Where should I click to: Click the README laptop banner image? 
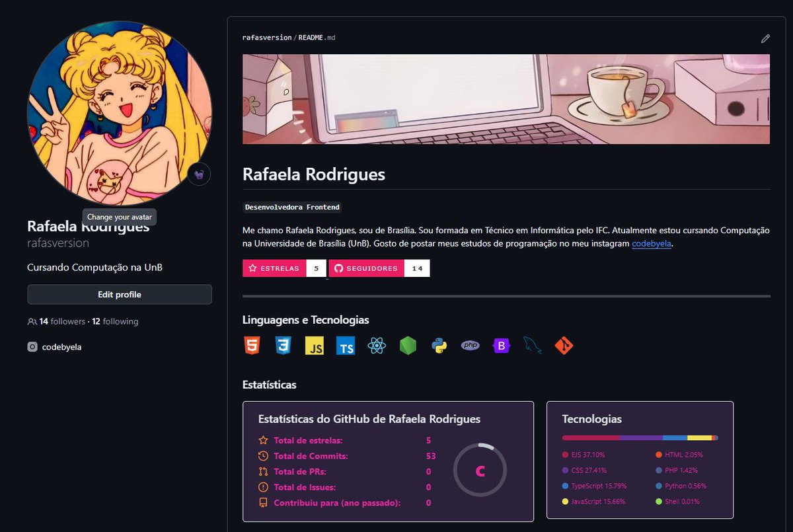point(506,99)
